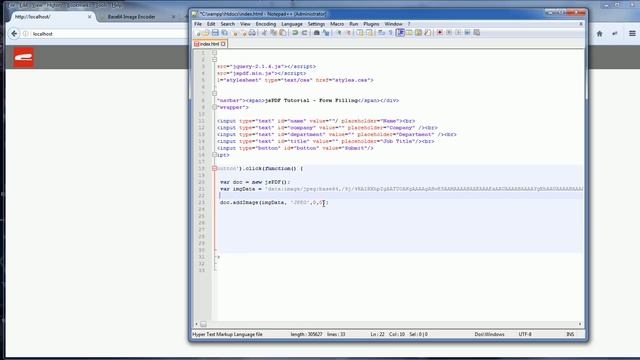This screenshot has width=640, height=360.
Task: Click the run macro multiple times icon
Action: [467, 33]
